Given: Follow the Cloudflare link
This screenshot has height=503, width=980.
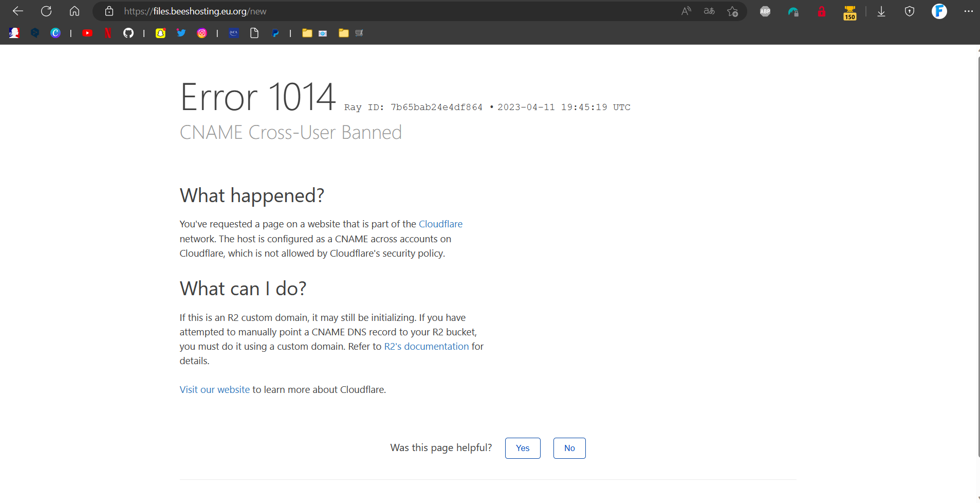Looking at the screenshot, I should coord(440,224).
